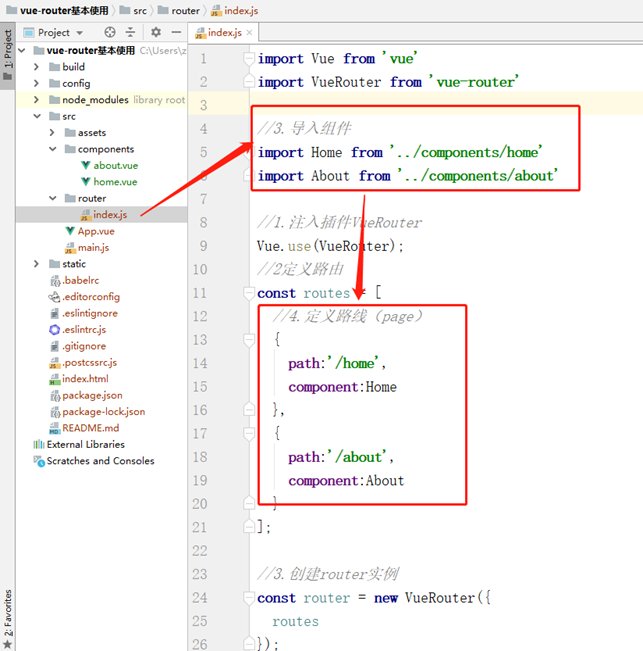Fold the about route object at line 17

tap(249, 434)
